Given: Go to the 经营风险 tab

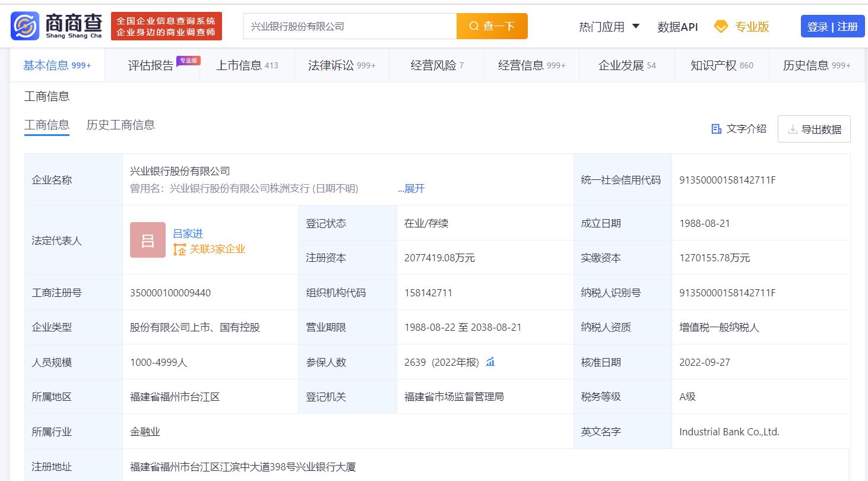Looking at the screenshot, I should point(437,65).
